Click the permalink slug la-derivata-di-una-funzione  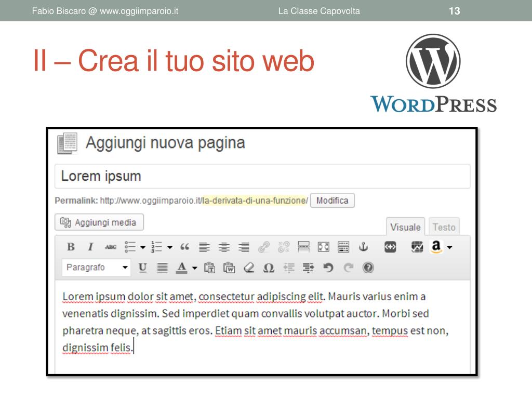(x=255, y=201)
